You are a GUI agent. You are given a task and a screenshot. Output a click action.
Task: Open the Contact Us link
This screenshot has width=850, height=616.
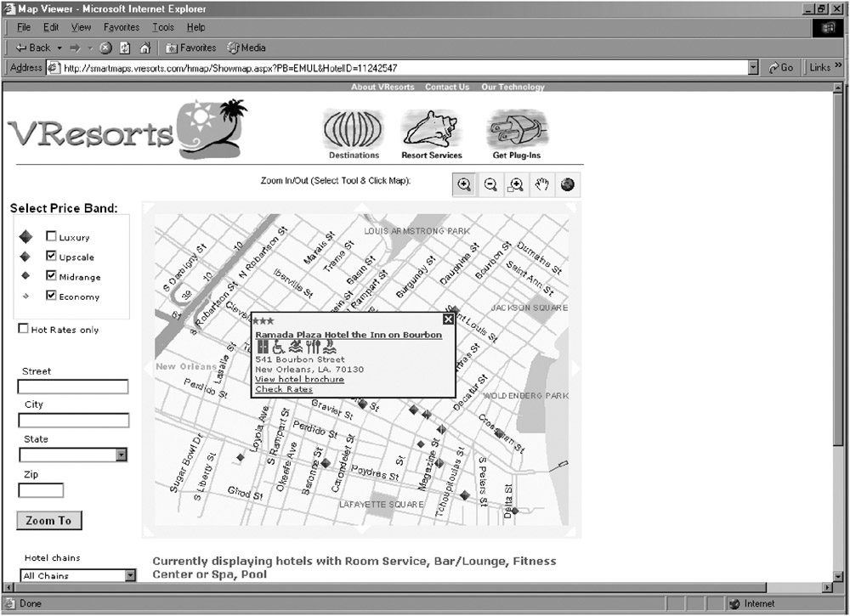pyautogui.click(x=447, y=87)
